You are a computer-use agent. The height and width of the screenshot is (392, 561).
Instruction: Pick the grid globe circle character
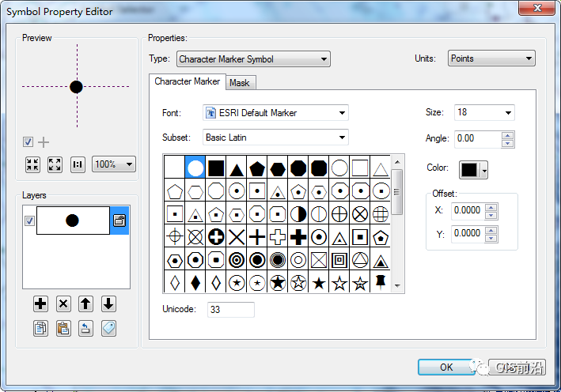pos(381,214)
